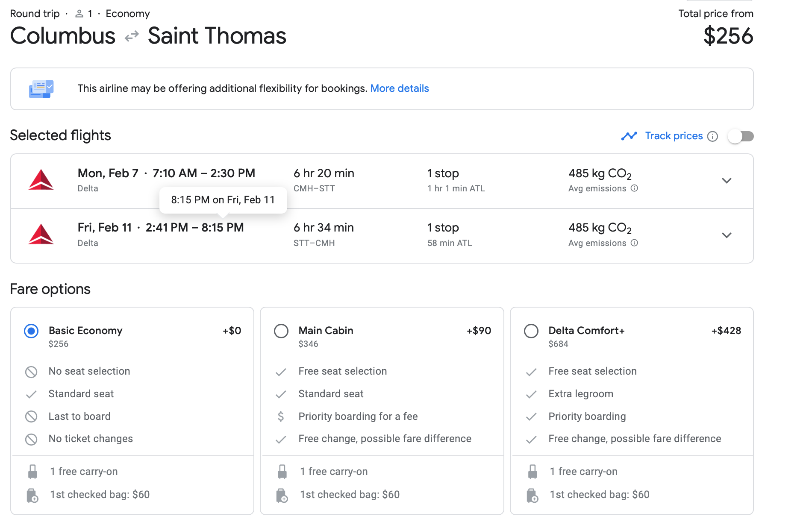This screenshot has height=522, width=812.
Task: Click the Selected flights heading
Action: coord(60,135)
